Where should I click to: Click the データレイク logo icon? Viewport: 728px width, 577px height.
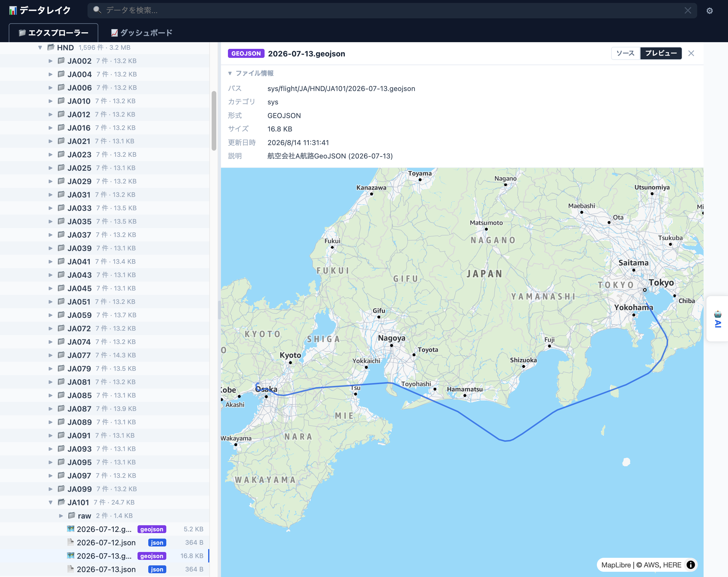[x=13, y=10]
